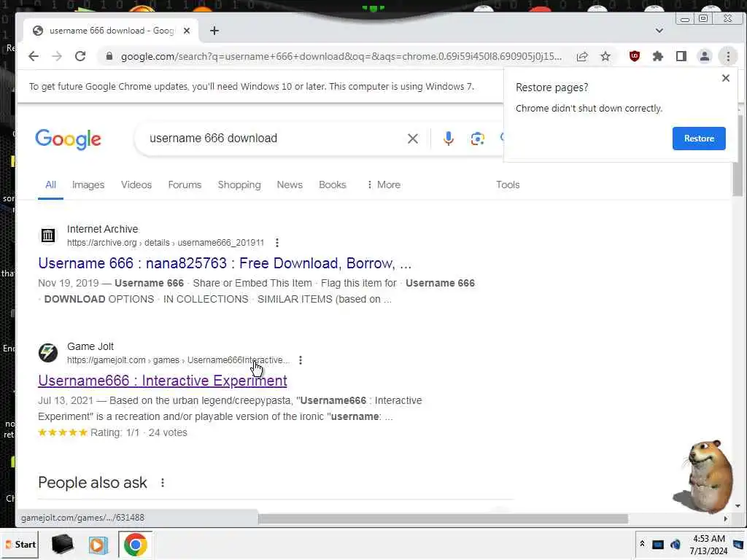
Task: Expand the tab search chevron
Action: (x=659, y=31)
